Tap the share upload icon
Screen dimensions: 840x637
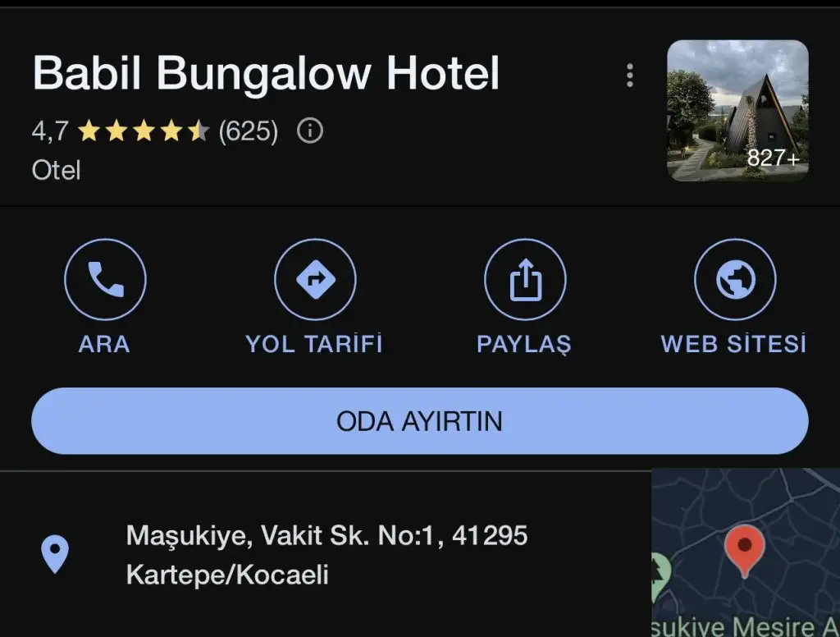(x=525, y=279)
